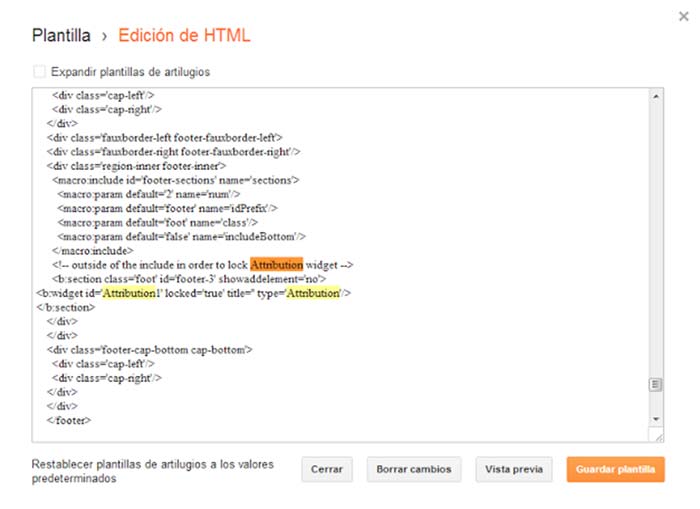Image resolution: width=700 pixels, height=509 pixels.
Task: Click the editor resize handle corner
Action: pyautogui.click(x=657, y=436)
